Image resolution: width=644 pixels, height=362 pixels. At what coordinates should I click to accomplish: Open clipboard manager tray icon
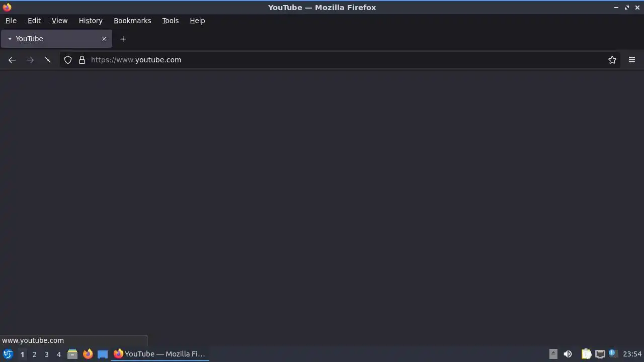[586, 354]
